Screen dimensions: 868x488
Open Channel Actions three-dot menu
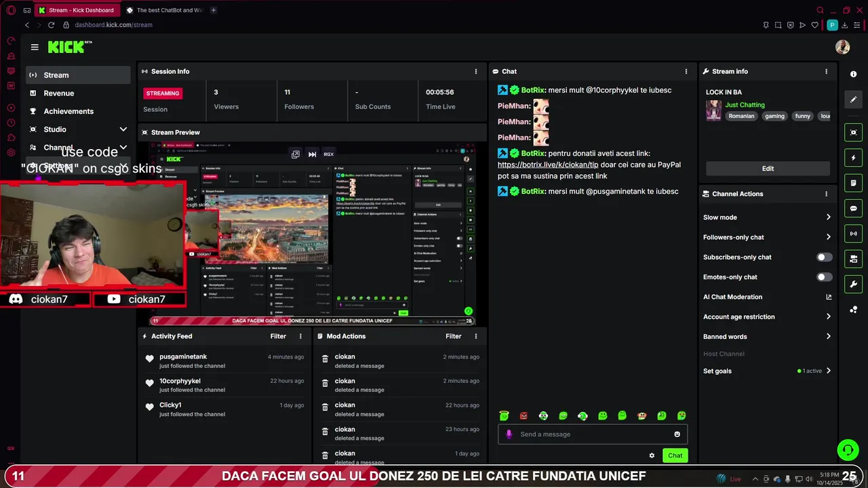tap(826, 194)
